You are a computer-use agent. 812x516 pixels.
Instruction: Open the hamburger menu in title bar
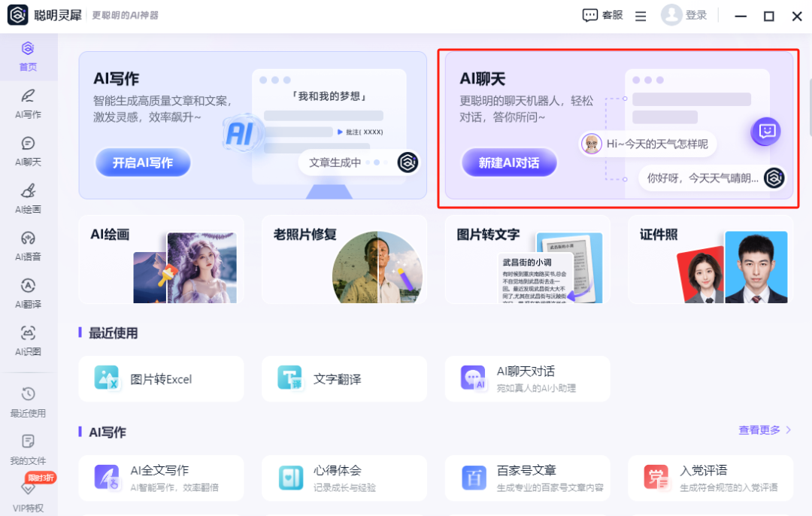(641, 16)
